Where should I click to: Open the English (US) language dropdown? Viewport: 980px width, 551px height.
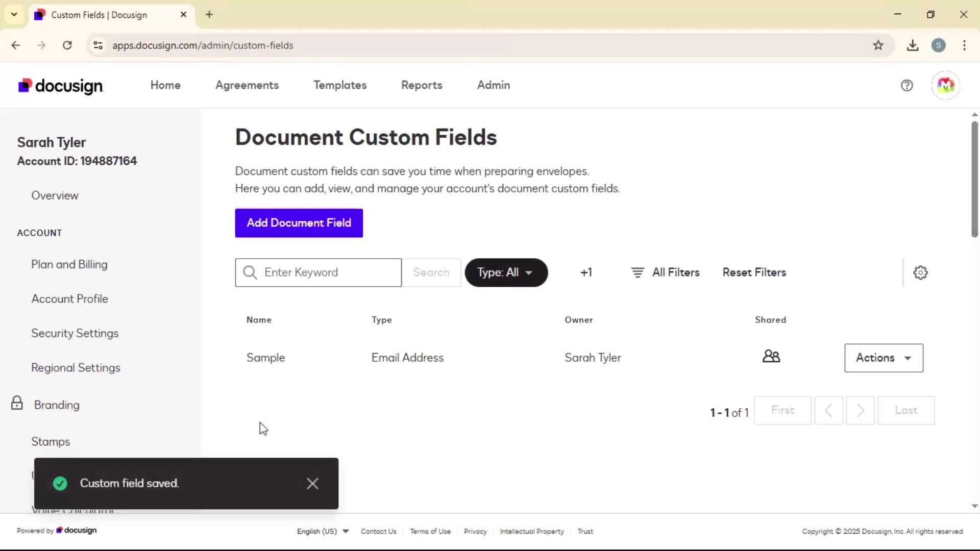pos(323,531)
